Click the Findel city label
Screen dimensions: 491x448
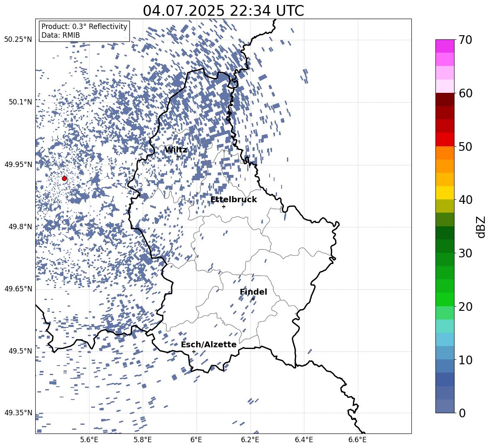253,292
